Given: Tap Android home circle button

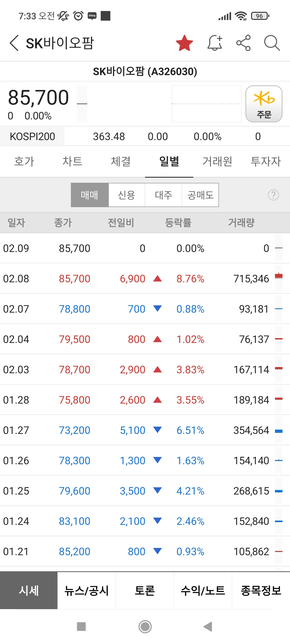Looking at the screenshot, I should (145, 627).
